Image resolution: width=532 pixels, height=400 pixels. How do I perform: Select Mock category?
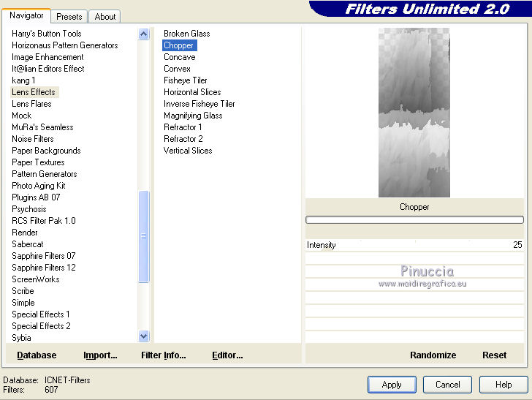point(22,116)
